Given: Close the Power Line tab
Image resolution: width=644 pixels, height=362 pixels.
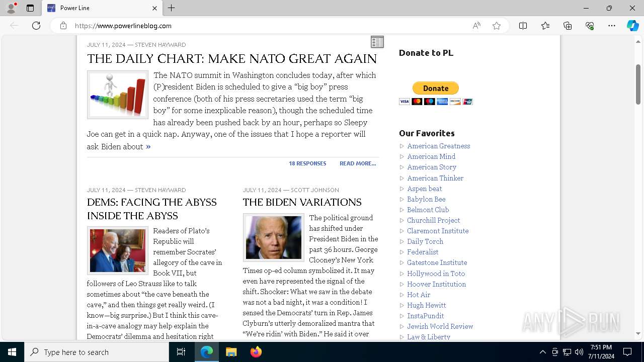Looking at the screenshot, I should click(154, 8).
